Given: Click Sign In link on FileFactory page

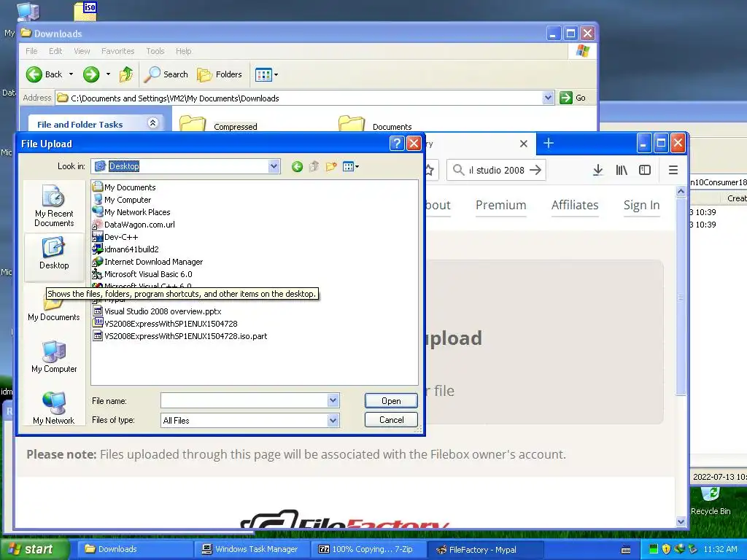Looking at the screenshot, I should click(x=641, y=205).
